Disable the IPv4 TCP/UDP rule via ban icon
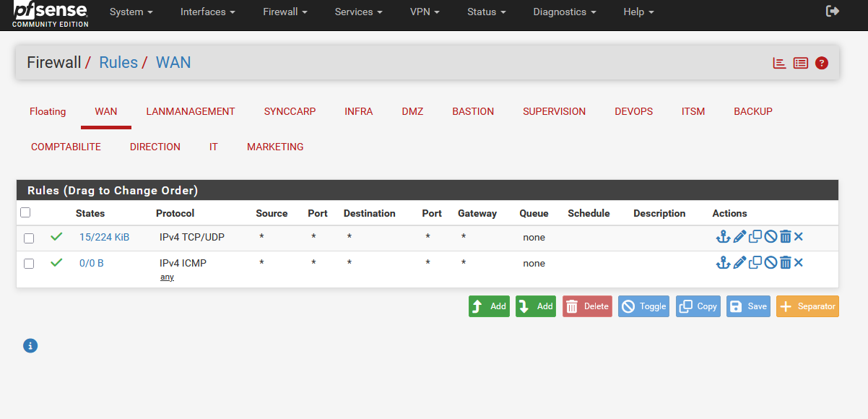 point(771,237)
